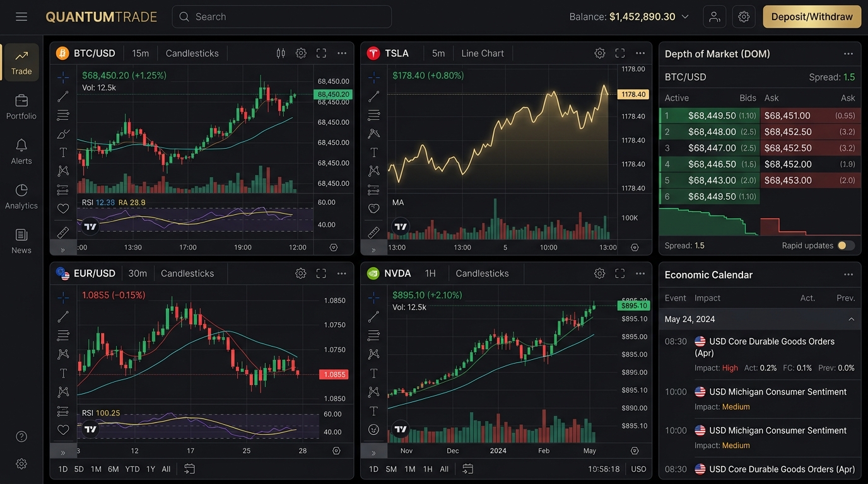868x484 pixels.
Task: Click the TSLA $178.40 (+0.80%) quote
Action: (428, 76)
